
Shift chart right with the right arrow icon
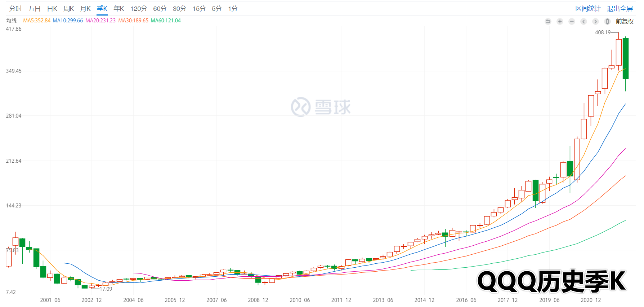(595, 21)
